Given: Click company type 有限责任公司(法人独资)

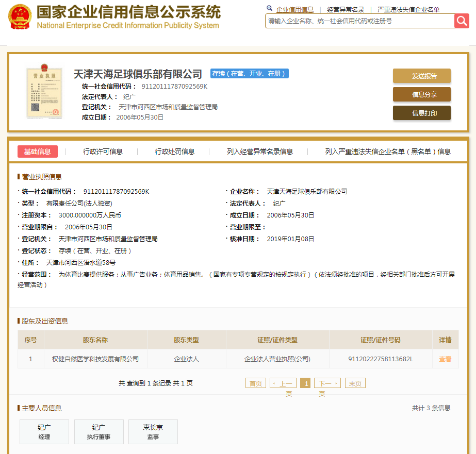Looking at the screenshot, I should click(79, 203).
